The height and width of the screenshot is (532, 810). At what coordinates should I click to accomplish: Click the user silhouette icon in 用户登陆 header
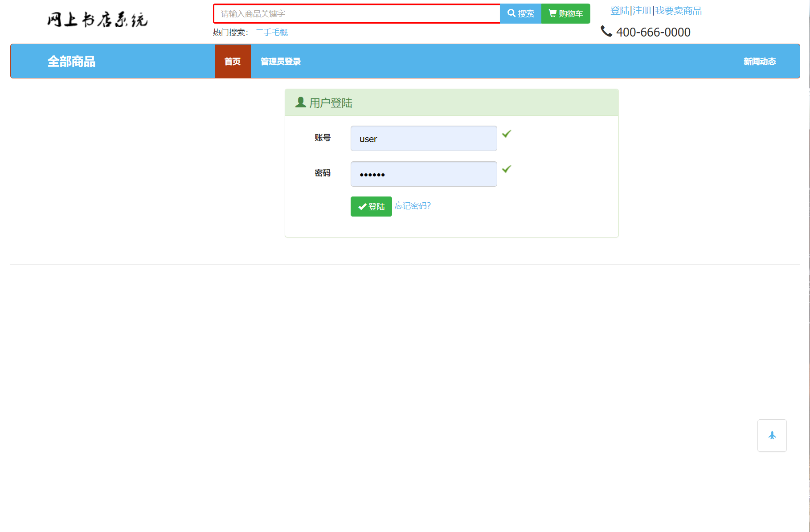[x=300, y=102]
